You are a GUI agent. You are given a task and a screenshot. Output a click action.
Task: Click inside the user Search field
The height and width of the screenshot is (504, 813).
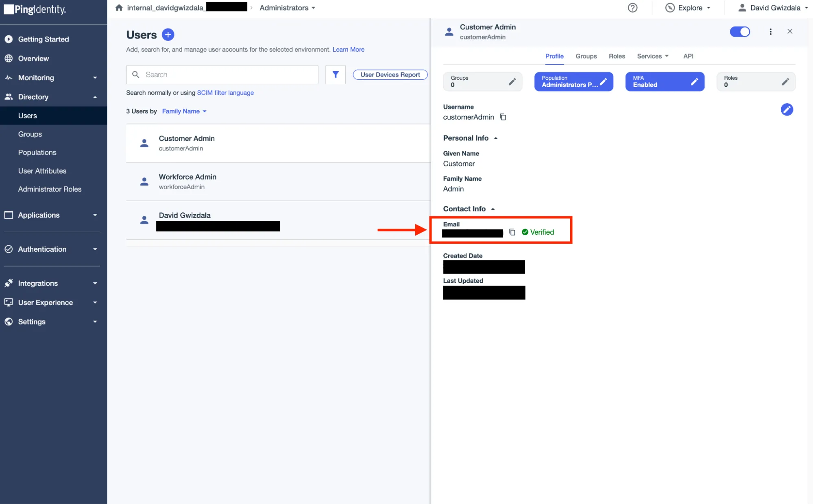click(x=222, y=74)
